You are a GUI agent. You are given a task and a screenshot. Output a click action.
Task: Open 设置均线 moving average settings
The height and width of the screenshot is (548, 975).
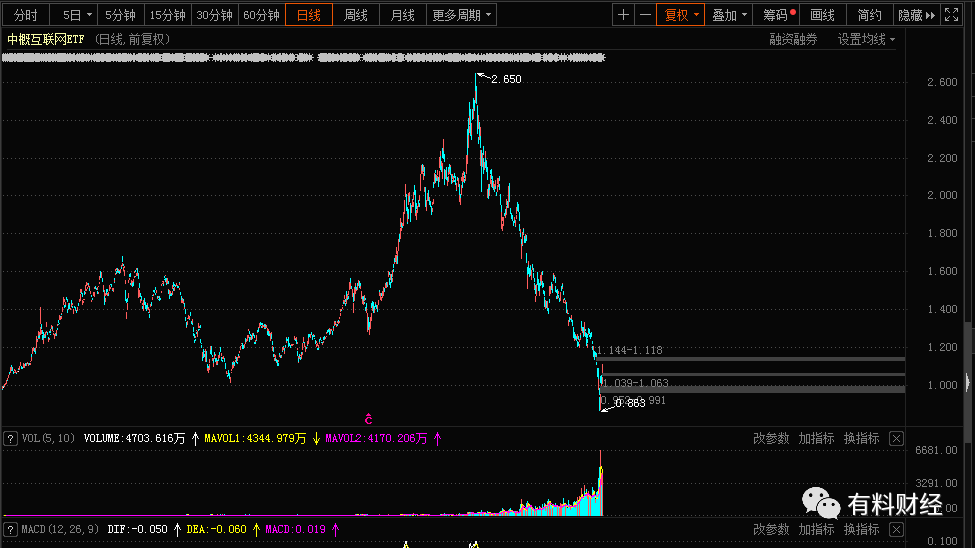pyautogui.click(x=866, y=39)
